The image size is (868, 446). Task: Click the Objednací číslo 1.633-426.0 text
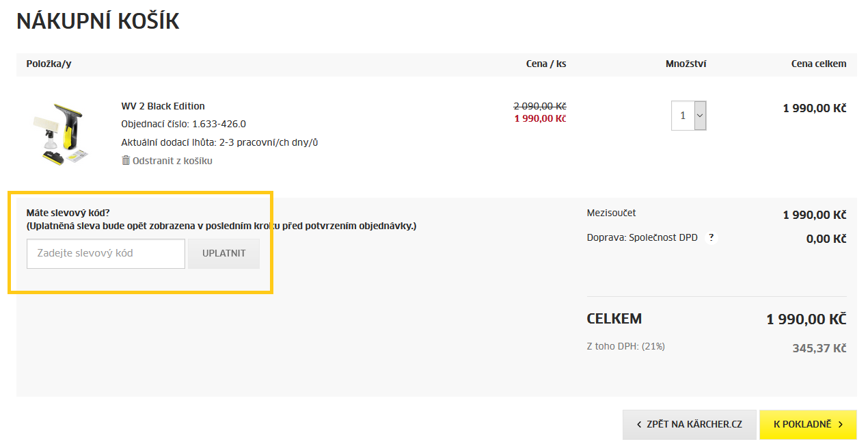tap(183, 124)
